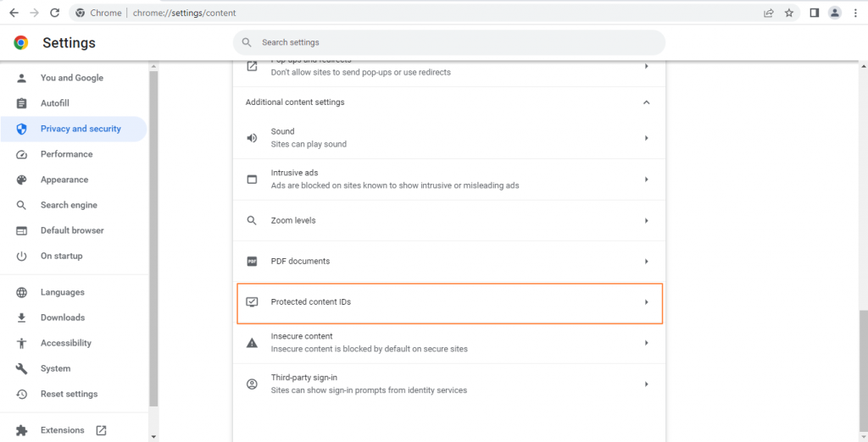The width and height of the screenshot is (868, 442).
Task: Bookmark this page with star icon
Action: pos(789,13)
